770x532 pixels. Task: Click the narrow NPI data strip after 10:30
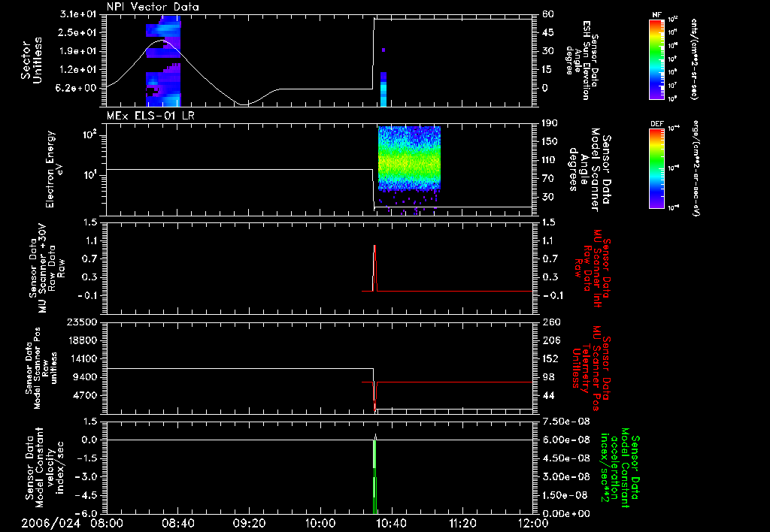point(383,89)
